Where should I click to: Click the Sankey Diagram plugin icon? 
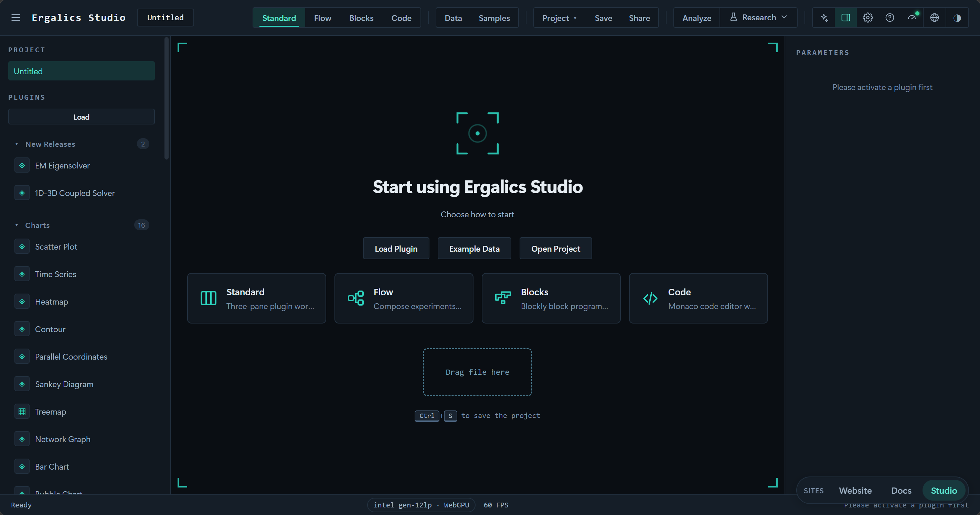click(22, 384)
